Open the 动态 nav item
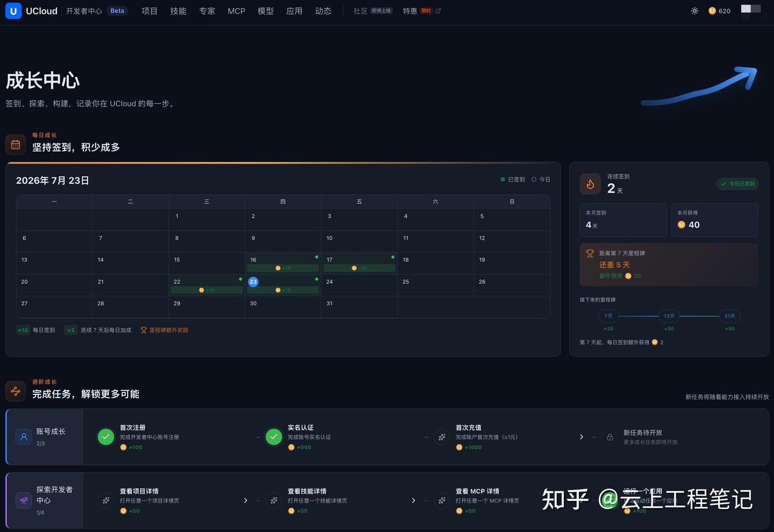 pos(323,11)
